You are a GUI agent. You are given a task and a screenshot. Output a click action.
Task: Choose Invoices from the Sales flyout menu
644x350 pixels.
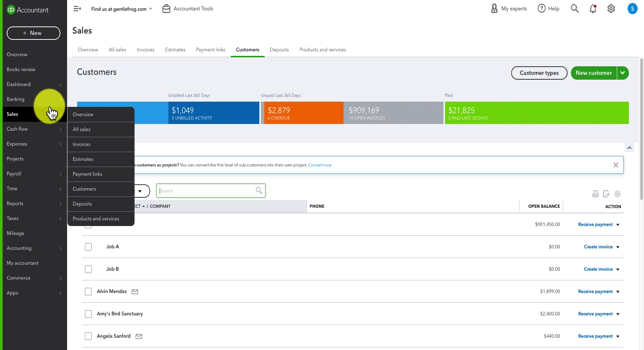(101, 144)
